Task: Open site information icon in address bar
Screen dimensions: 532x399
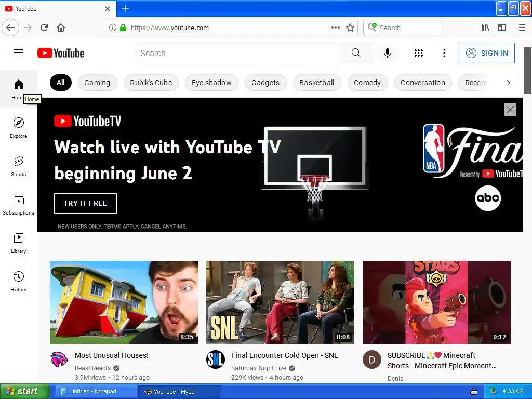Action: tap(113, 28)
